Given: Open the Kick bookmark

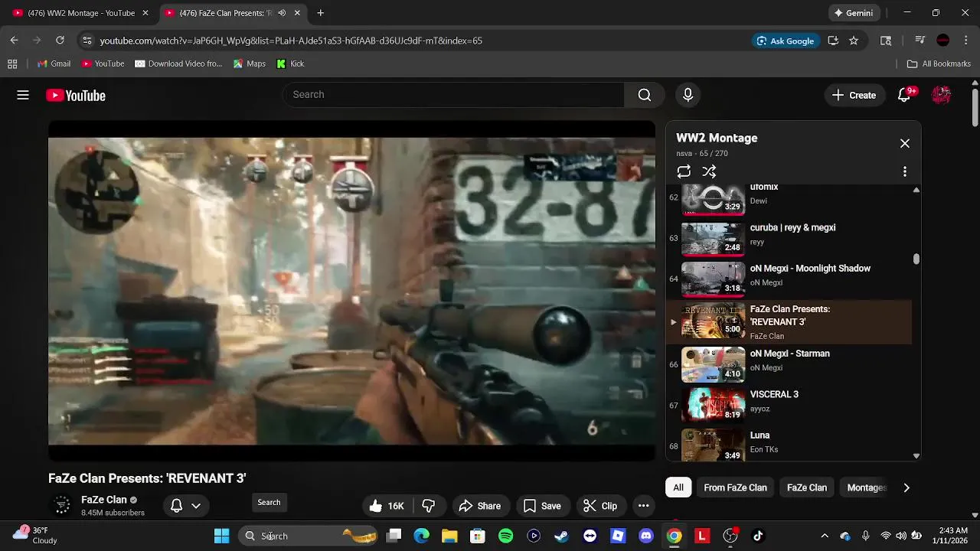Looking at the screenshot, I should coord(290,64).
